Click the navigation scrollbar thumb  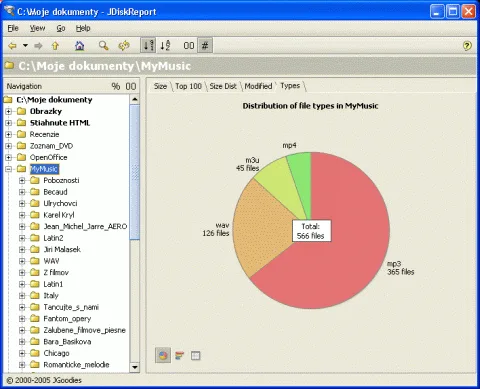click(x=134, y=172)
